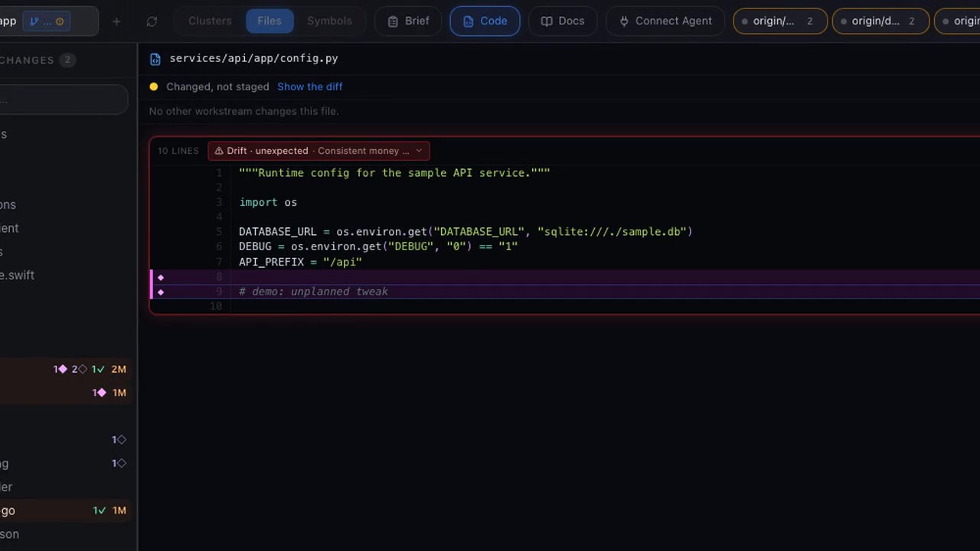The height and width of the screenshot is (551, 980).
Task: Click the 2M badge in the sidebar
Action: pos(119,370)
